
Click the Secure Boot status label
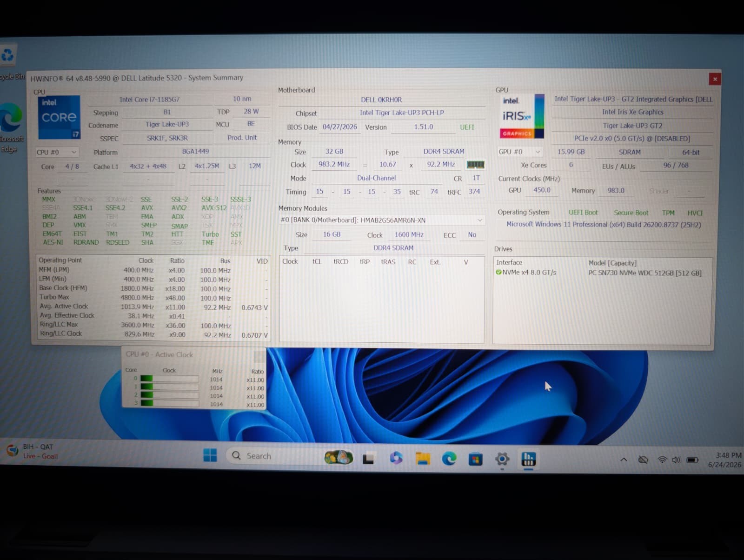pos(631,213)
